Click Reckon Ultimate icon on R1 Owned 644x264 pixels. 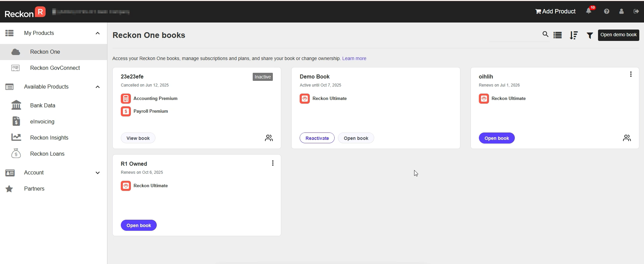(x=126, y=186)
